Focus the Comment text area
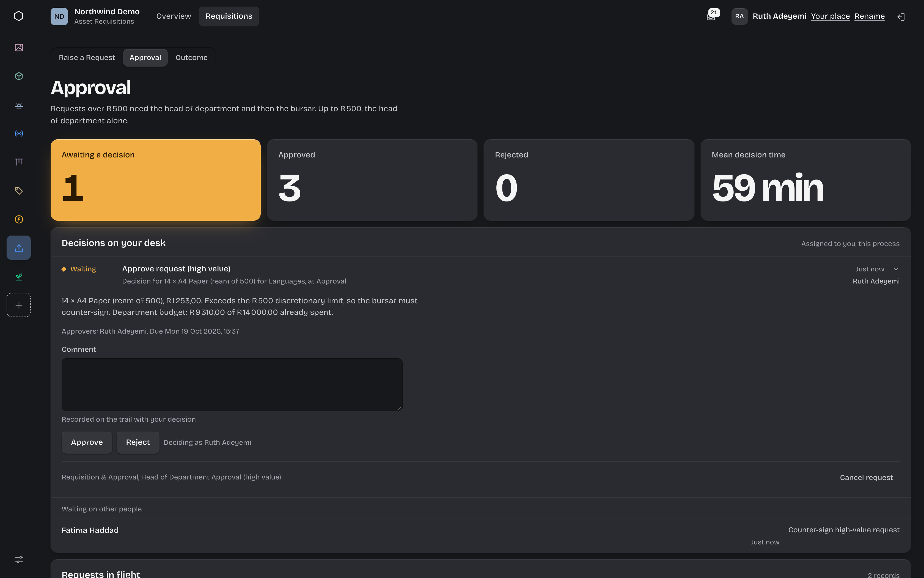The height and width of the screenshot is (578, 924). (x=232, y=385)
